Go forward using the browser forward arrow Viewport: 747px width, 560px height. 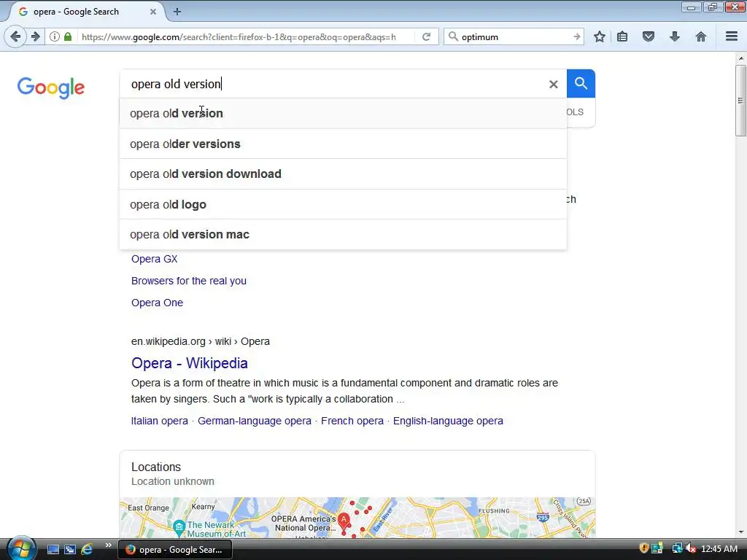pyautogui.click(x=35, y=36)
